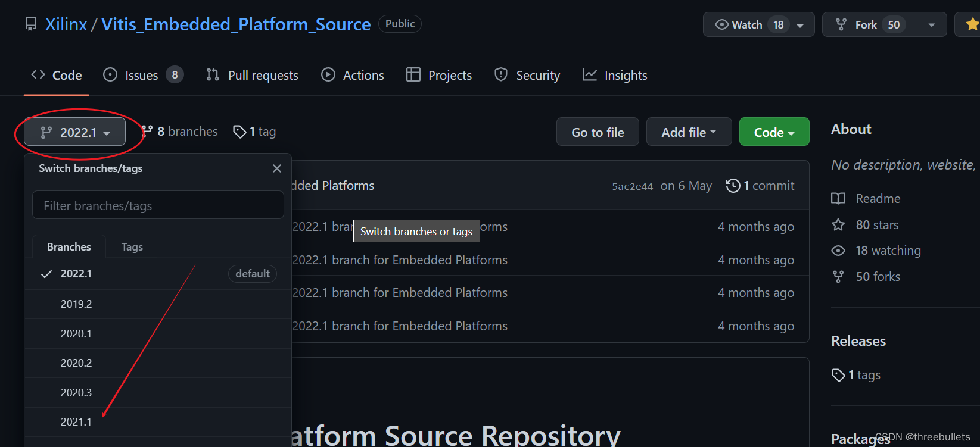The width and height of the screenshot is (980, 447).
Task: Expand the Add file dropdown
Action: coord(689,132)
